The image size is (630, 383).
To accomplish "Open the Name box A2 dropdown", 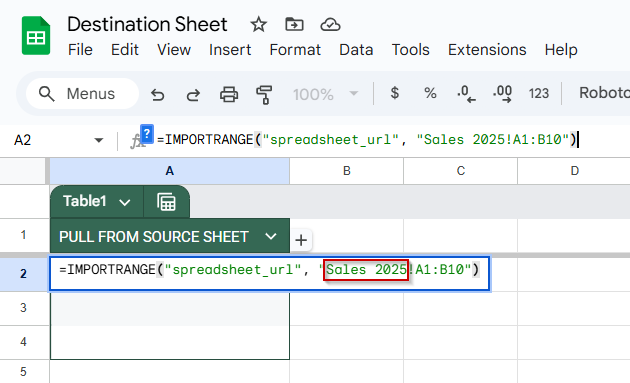I will [98, 140].
